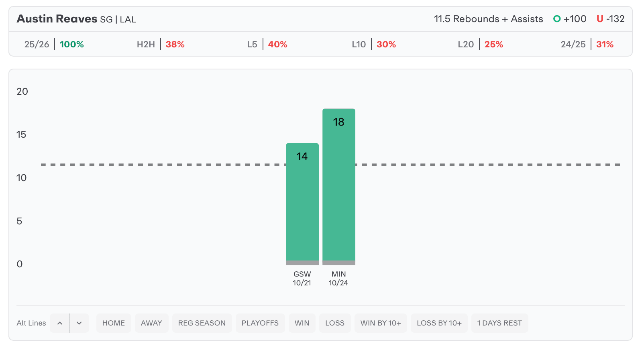Select the WIN BY 10+ filter
Viewport: 644px width, 350px height.
381,323
